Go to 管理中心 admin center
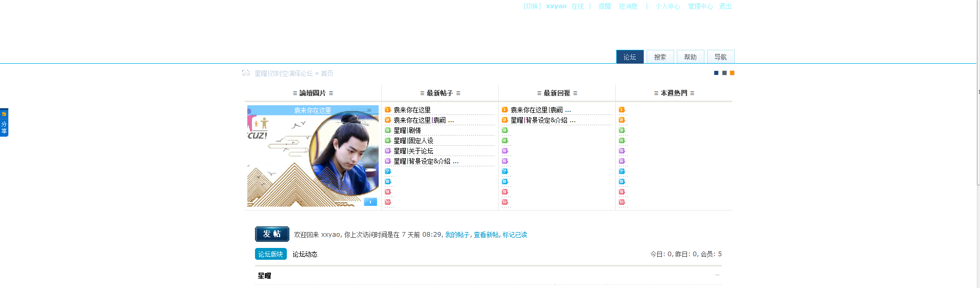 (700, 6)
